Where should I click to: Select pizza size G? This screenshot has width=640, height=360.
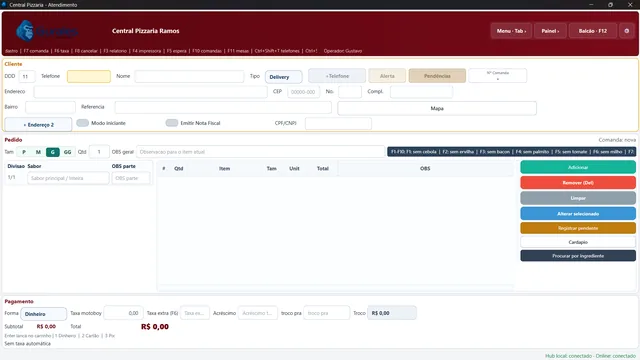coord(53,152)
